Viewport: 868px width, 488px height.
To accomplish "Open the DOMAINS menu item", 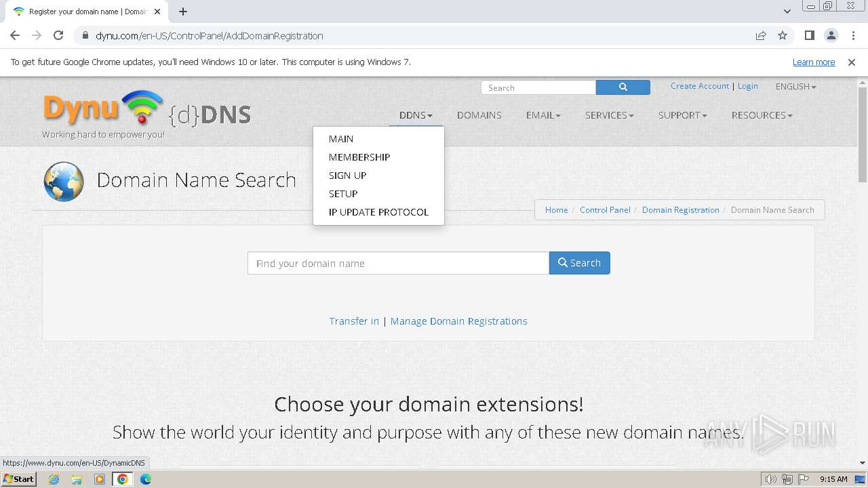I will click(479, 115).
